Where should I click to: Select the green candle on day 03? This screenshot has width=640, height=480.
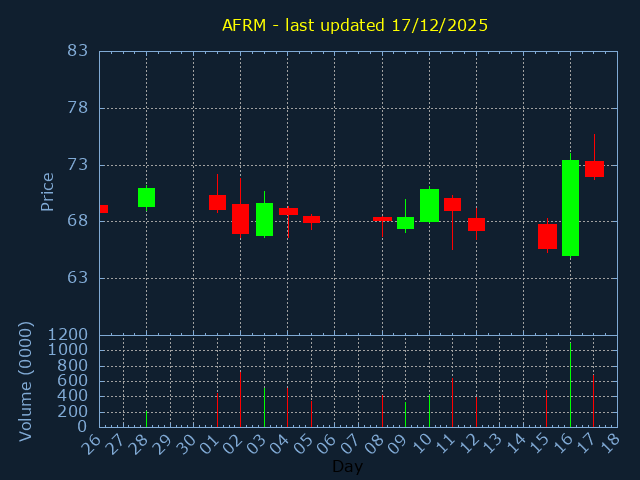[264, 219]
